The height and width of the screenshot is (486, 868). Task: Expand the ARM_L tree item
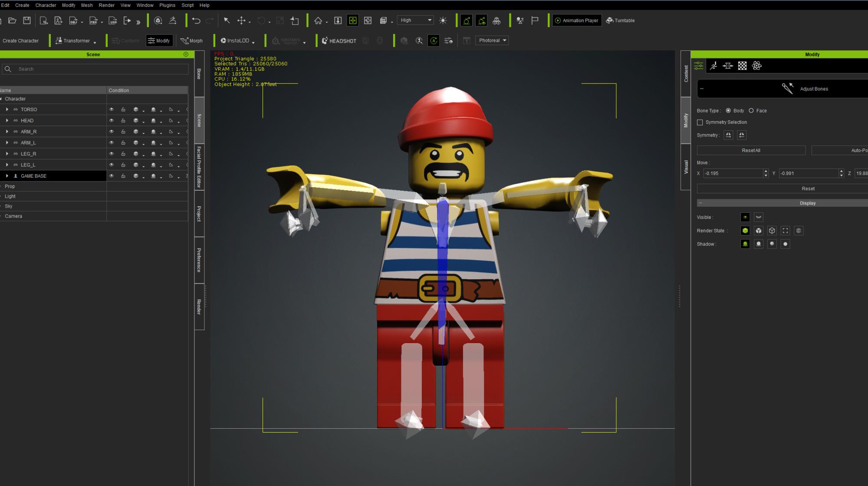[x=7, y=142]
